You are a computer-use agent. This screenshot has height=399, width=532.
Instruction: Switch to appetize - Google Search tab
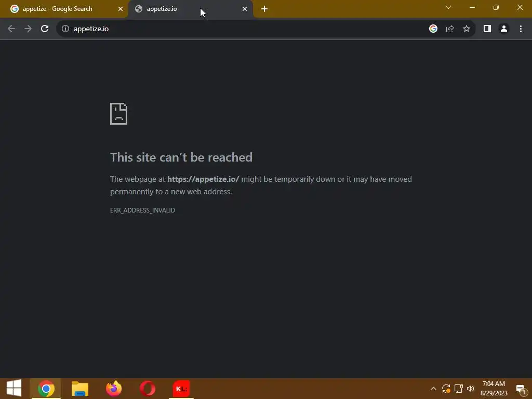coord(63,9)
